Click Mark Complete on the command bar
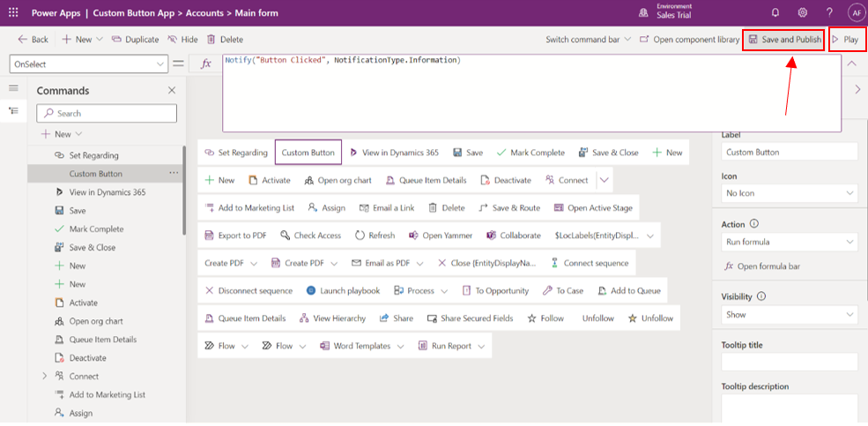Image resolution: width=868 pixels, height=426 pixels. pyautogui.click(x=530, y=153)
